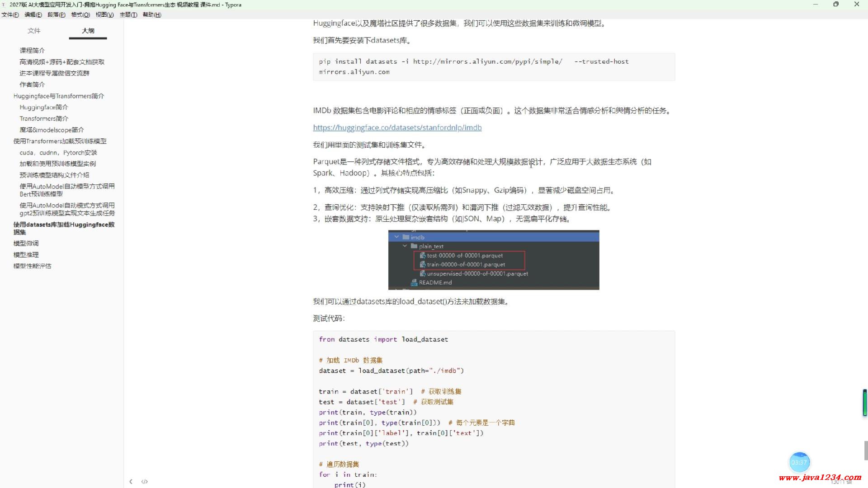
Task: Select 模型微调 in the outline
Action: click(26, 243)
